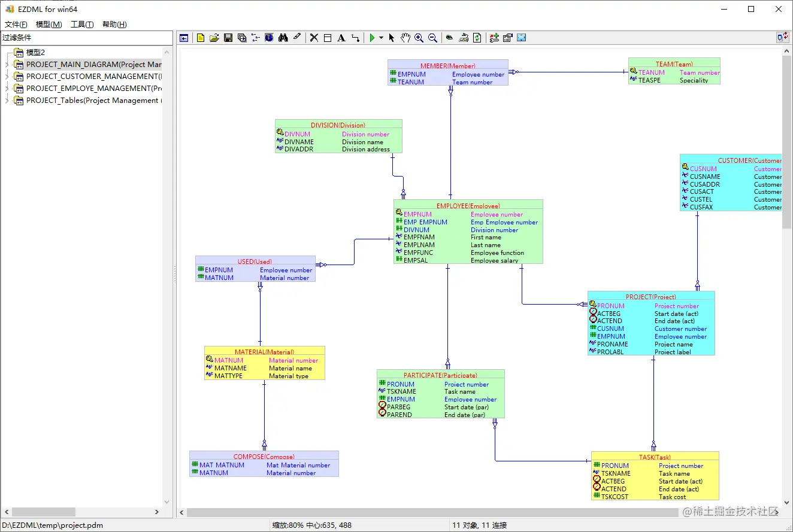The height and width of the screenshot is (532, 793).
Task: Click the diagram scrollbar's down arrow
Action: (x=787, y=503)
